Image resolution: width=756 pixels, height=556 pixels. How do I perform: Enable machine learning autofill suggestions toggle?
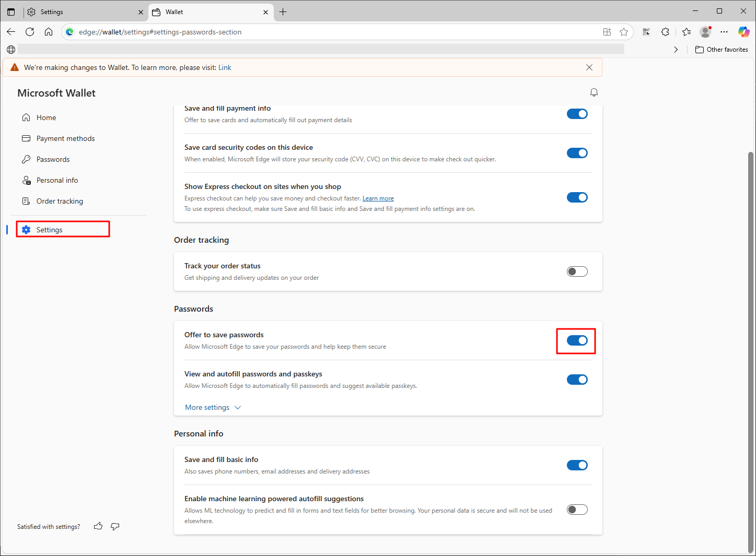[x=577, y=510]
